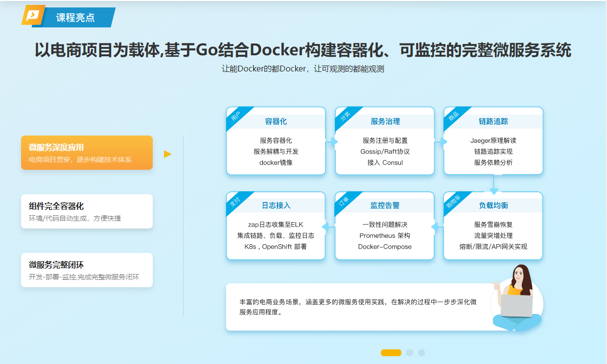Click the 容器化 card title

pos(276,121)
